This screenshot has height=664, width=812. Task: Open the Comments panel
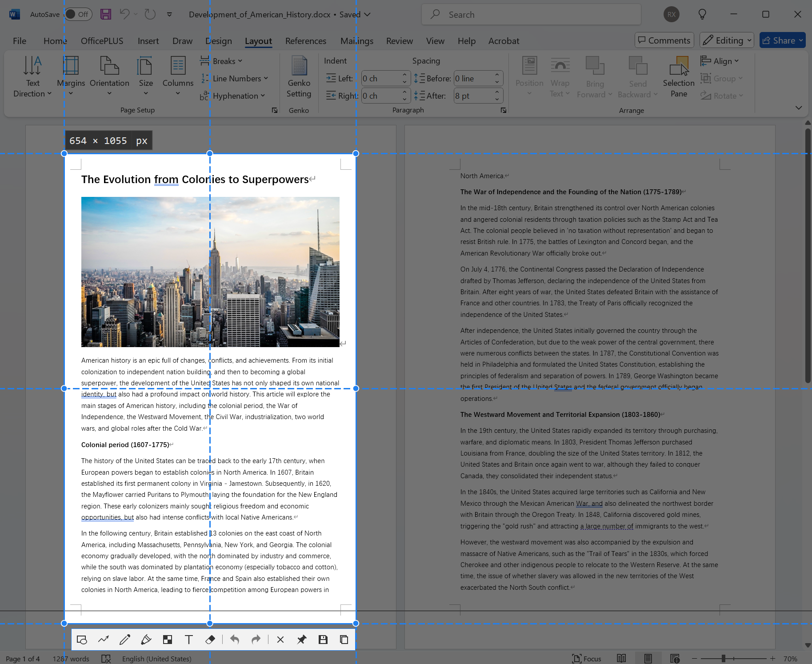664,40
